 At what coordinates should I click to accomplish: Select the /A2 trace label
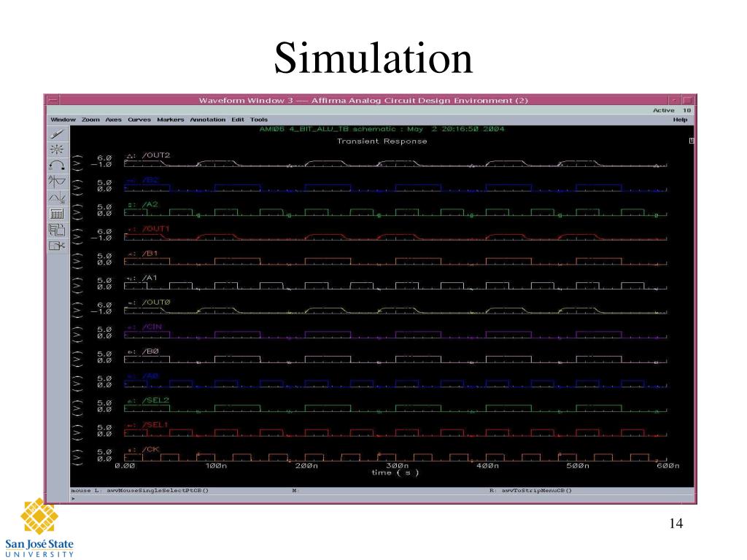(x=150, y=204)
